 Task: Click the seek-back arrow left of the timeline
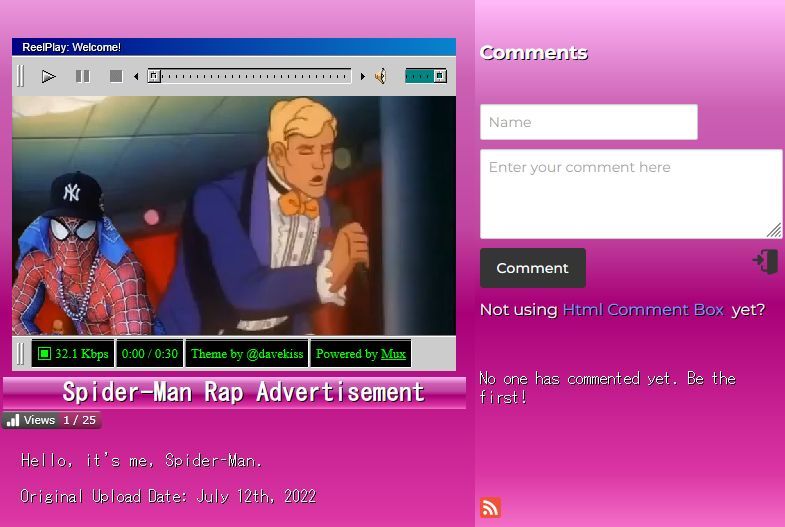(136, 77)
